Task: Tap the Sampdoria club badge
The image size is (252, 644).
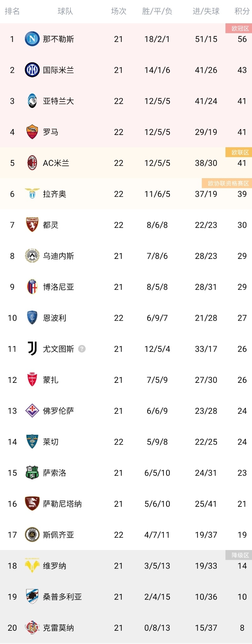Action: (32, 597)
